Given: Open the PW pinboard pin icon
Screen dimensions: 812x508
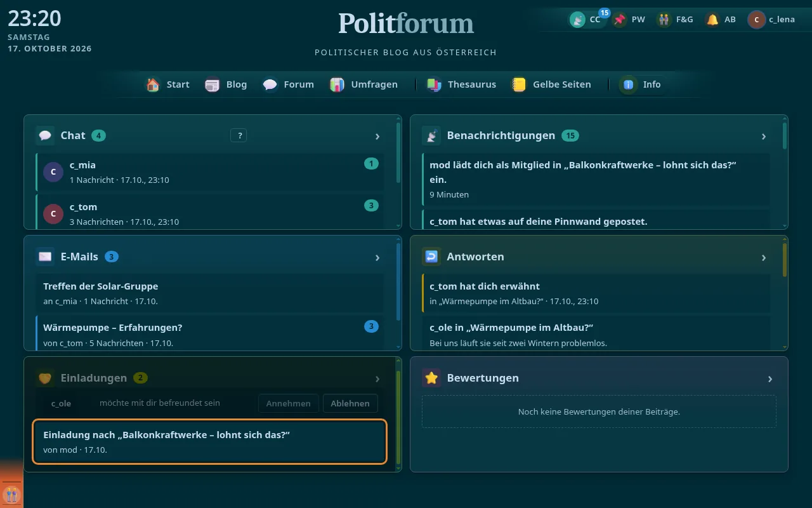Looking at the screenshot, I should (x=620, y=20).
